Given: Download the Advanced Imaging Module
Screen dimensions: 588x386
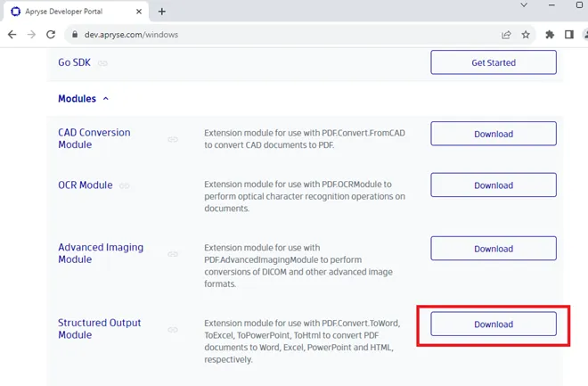Looking at the screenshot, I should 494,249.
